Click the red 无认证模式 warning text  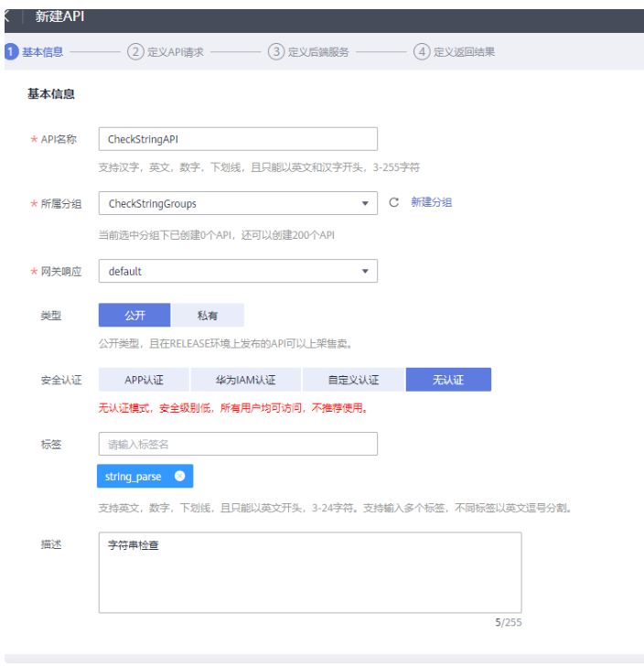coord(233,408)
